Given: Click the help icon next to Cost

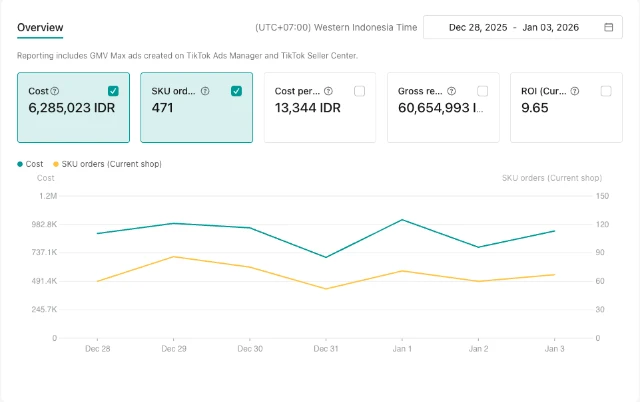Looking at the screenshot, I should pyautogui.click(x=54, y=91).
